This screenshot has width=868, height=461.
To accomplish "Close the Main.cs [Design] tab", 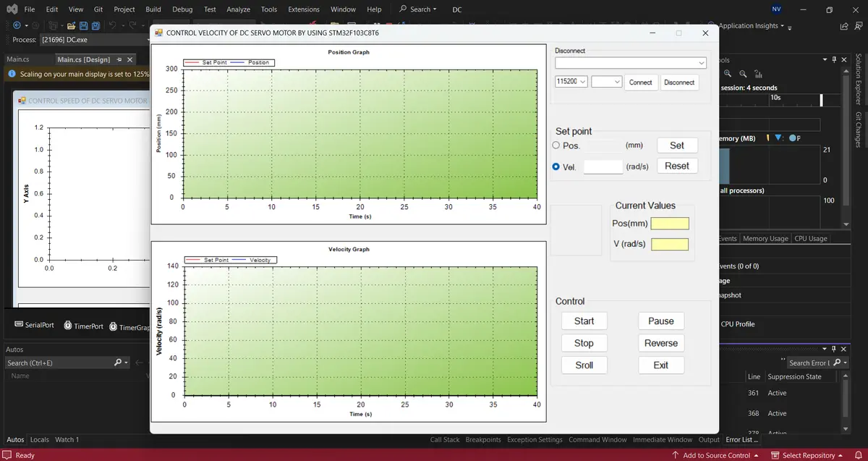I will 130,59.
